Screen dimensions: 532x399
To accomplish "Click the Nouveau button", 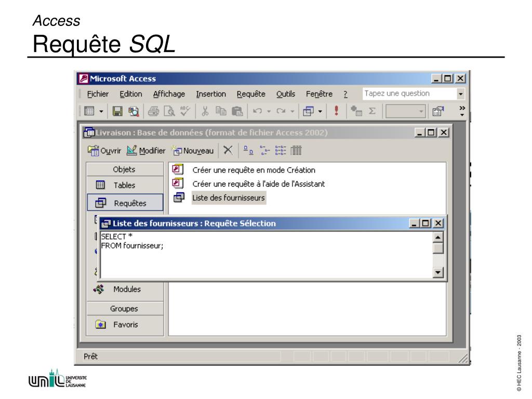I will point(192,150).
